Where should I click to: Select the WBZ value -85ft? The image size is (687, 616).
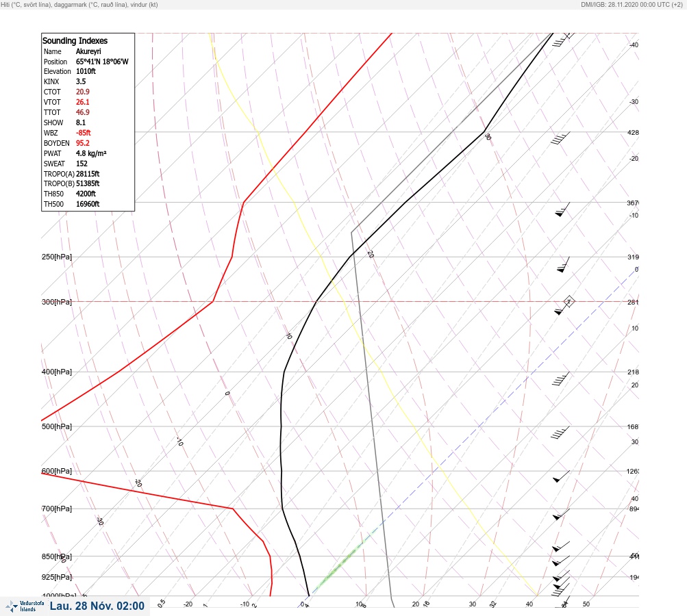(84, 133)
